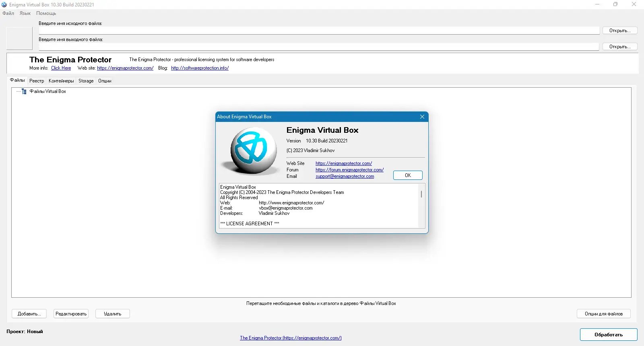The width and height of the screenshot is (644, 346).
Task: Click the empty file icon placeholder box
Action: [19, 38]
